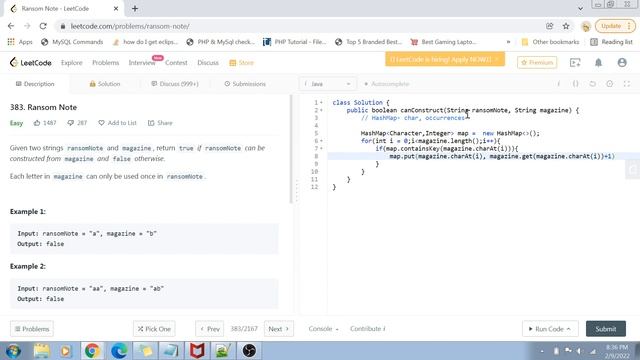Go to Next problem
Viewport: 640px width, 360px height.
(279, 329)
